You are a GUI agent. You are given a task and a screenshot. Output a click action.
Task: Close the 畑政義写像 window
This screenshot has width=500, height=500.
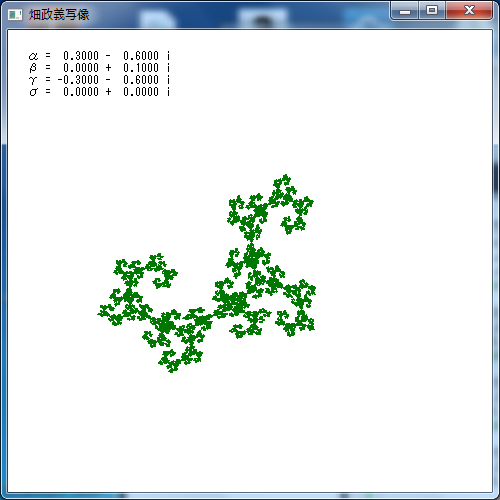(x=469, y=10)
